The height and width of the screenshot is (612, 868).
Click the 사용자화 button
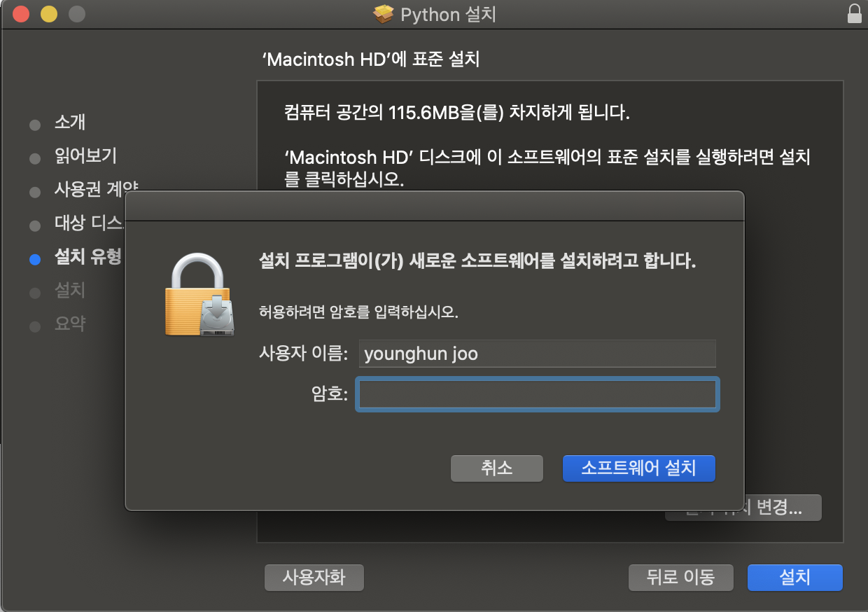coord(314,578)
